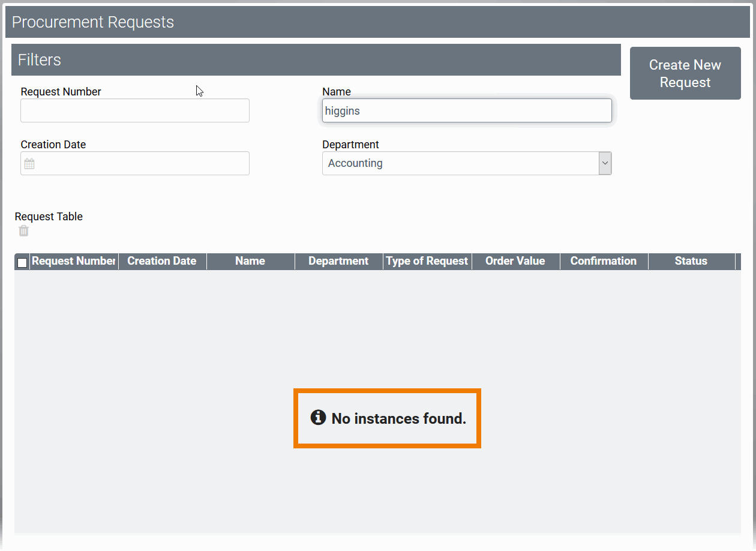Viewport: 756px width, 551px height.
Task: Sort table by Creation Date column
Action: 162,261
